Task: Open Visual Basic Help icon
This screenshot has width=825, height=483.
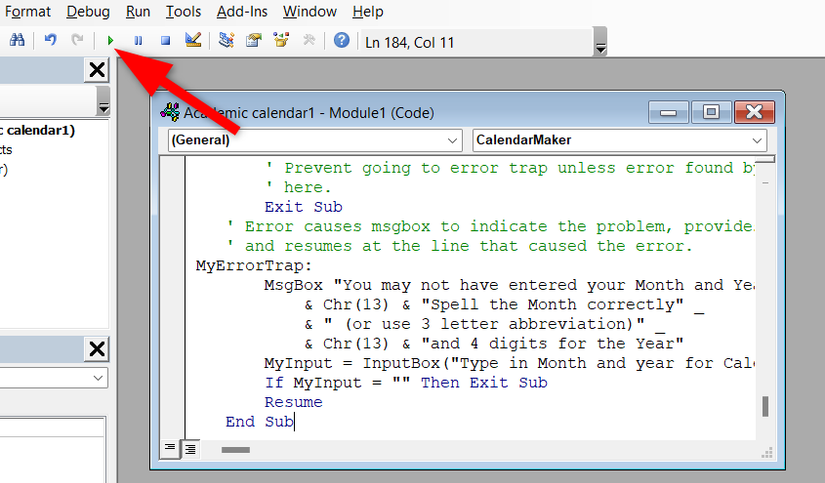Action: 341,40
